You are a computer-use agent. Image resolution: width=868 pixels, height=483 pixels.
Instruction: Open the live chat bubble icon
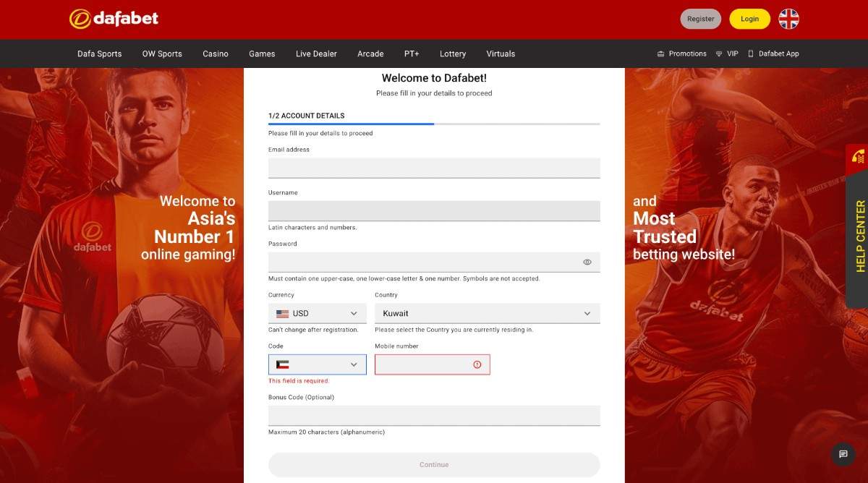point(843,454)
